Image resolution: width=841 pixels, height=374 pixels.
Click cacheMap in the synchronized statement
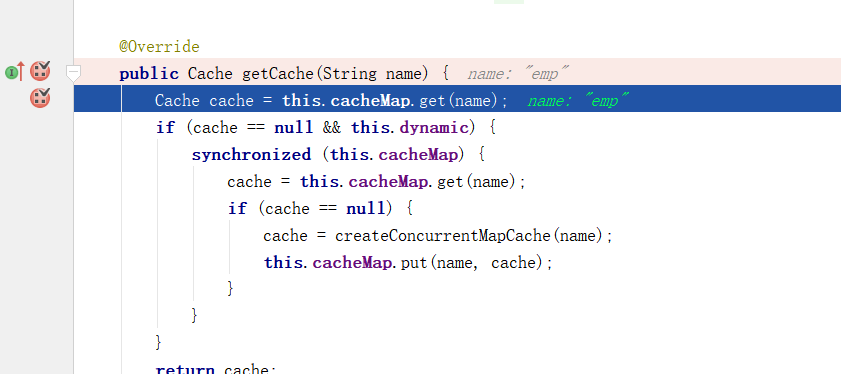[418, 155]
